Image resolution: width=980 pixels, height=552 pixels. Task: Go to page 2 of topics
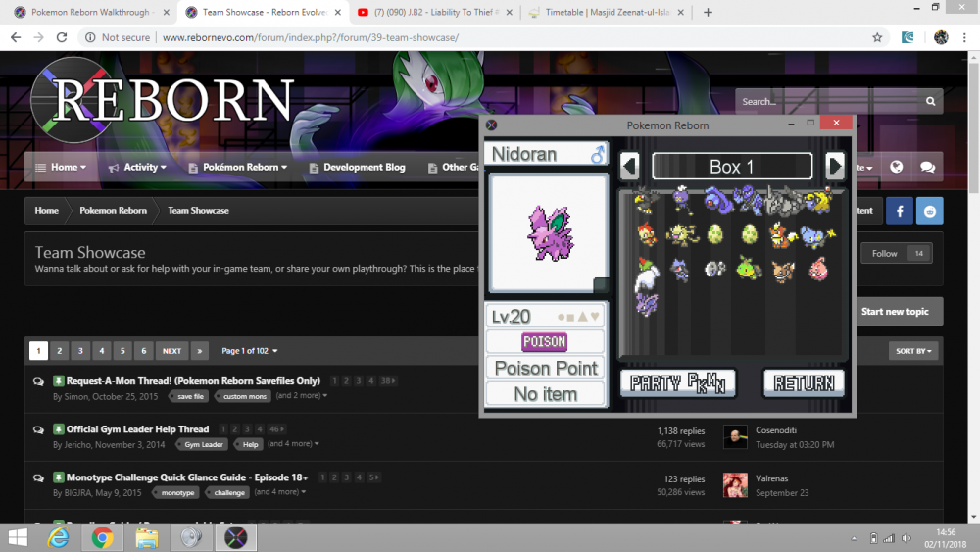click(x=60, y=351)
